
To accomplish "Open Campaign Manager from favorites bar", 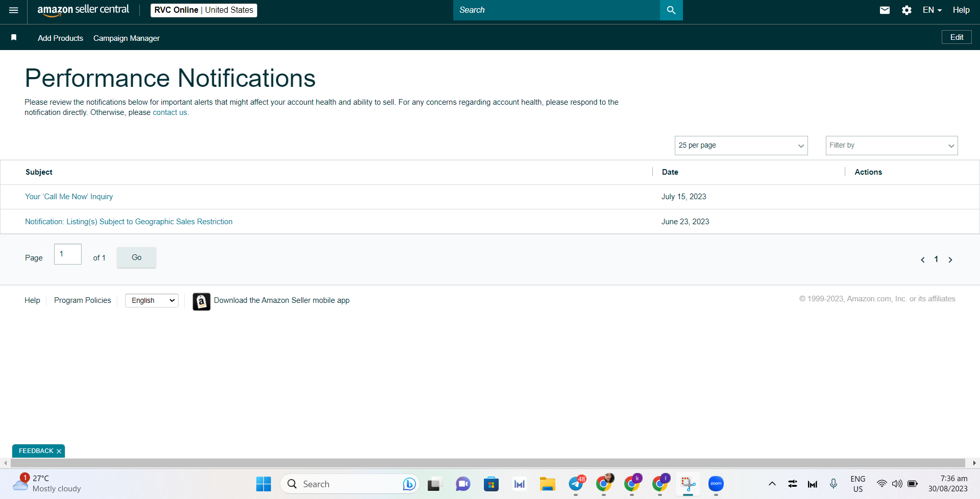I will point(127,38).
